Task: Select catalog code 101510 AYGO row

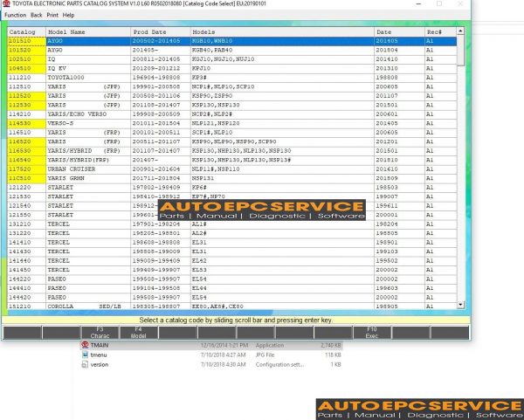Action: click(232, 41)
